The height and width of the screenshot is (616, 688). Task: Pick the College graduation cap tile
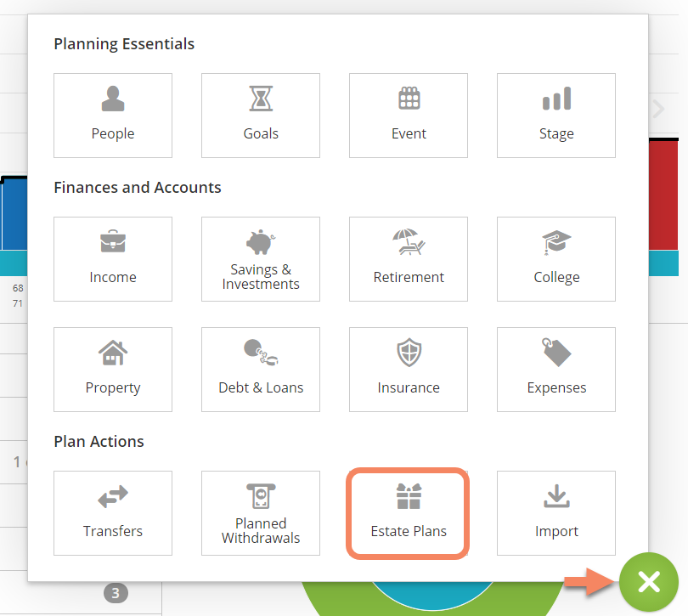556,259
